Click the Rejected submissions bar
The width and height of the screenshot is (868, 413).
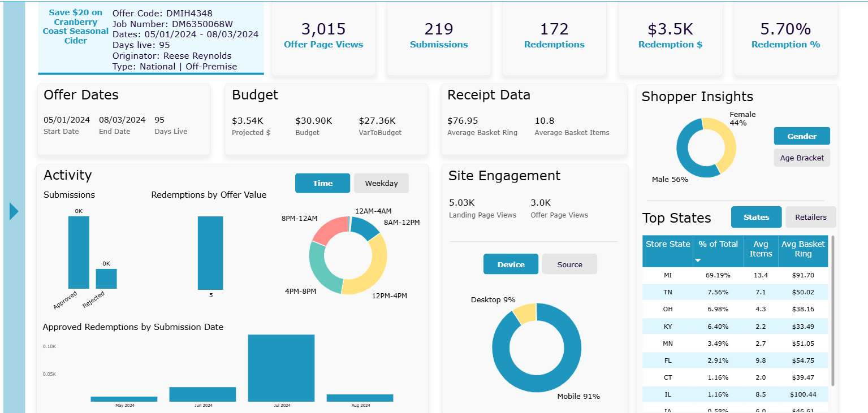(106, 279)
